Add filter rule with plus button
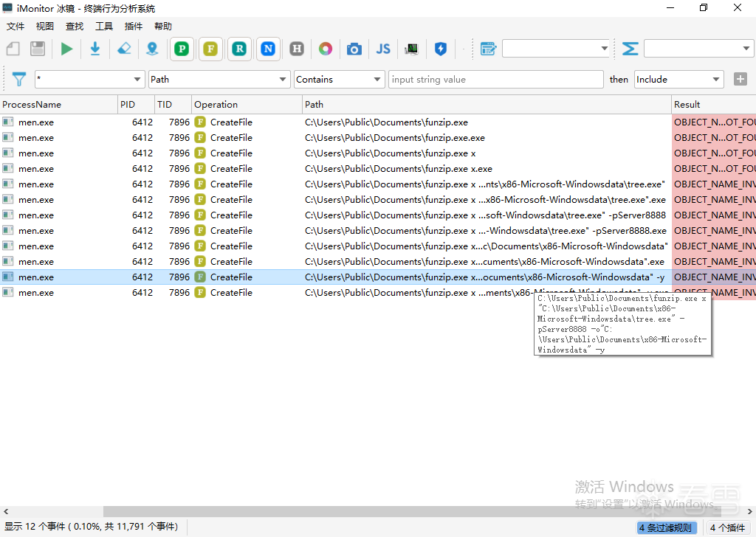The height and width of the screenshot is (537, 756). (x=740, y=79)
